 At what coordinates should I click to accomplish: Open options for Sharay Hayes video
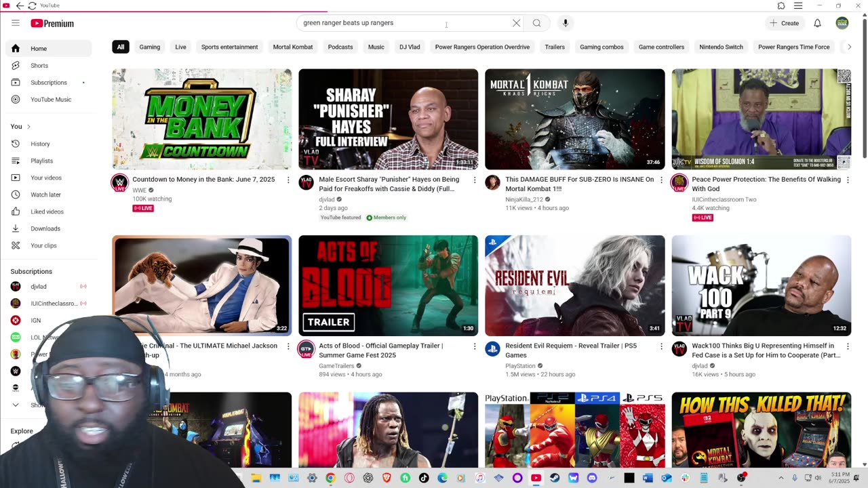(x=475, y=180)
